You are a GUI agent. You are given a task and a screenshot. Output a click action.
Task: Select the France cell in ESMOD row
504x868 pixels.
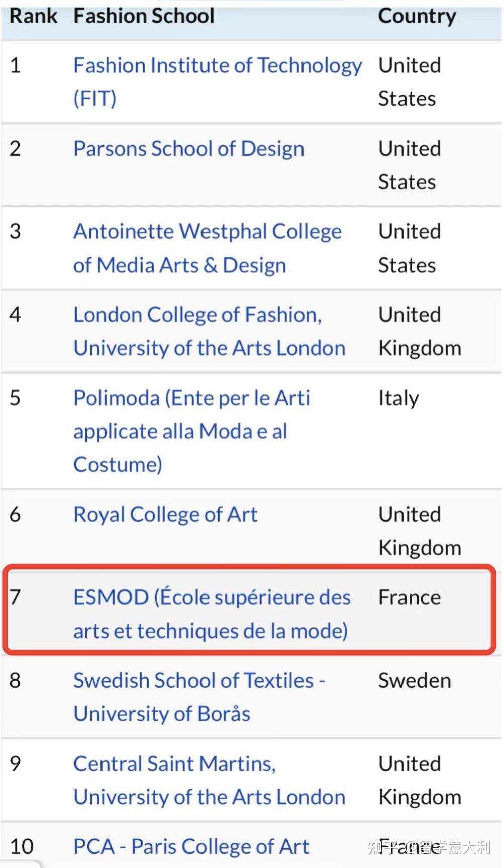pos(409,598)
